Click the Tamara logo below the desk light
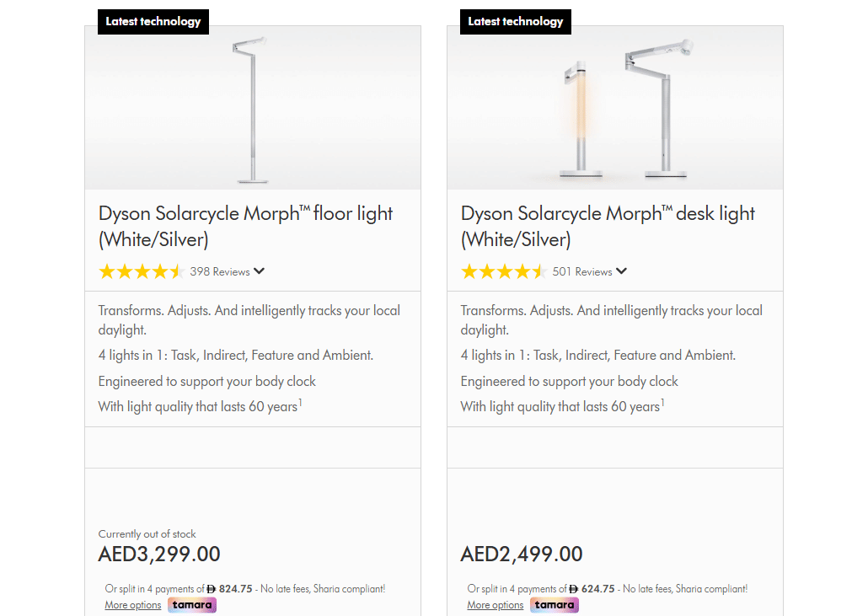 coord(555,605)
